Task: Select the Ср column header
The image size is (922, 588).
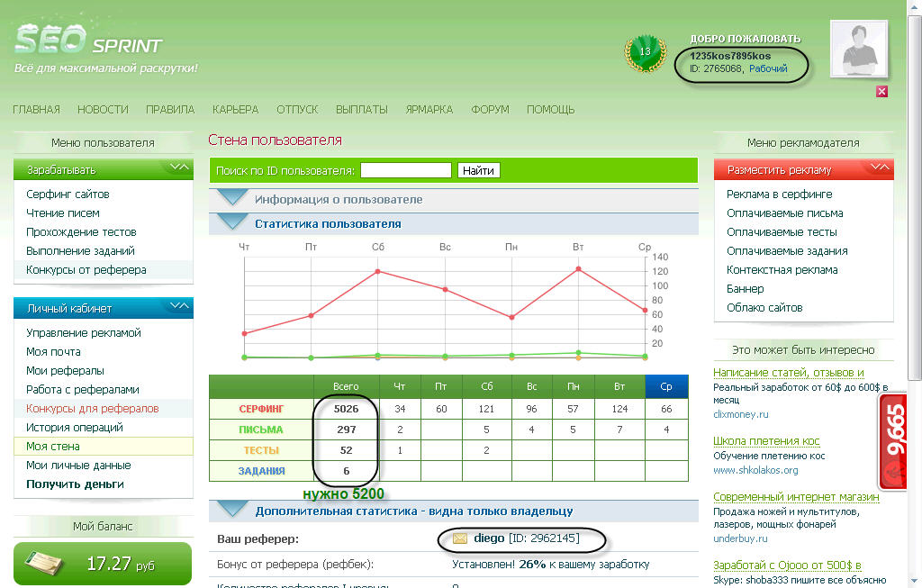Action: point(666,387)
